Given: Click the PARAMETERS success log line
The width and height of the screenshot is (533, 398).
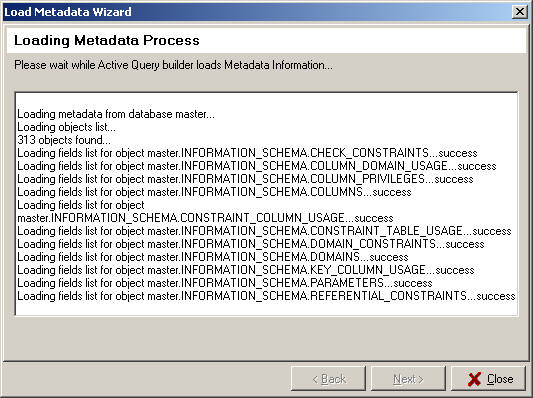Looking at the screenshot, I should tap(225, 283).
